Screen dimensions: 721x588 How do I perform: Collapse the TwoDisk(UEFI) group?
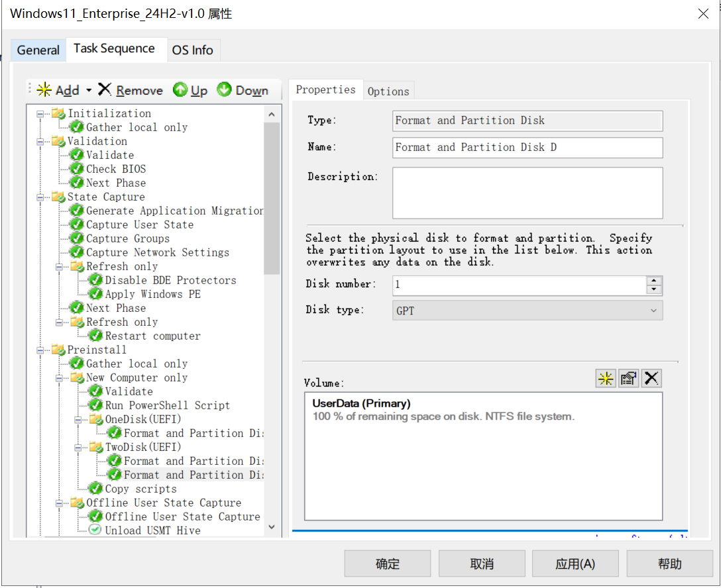tap(78, 448)
